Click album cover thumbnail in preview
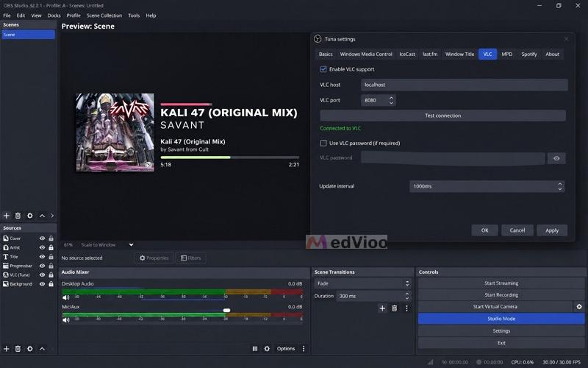This screenshot has height=368, width=588. click(x=115, y=132)
